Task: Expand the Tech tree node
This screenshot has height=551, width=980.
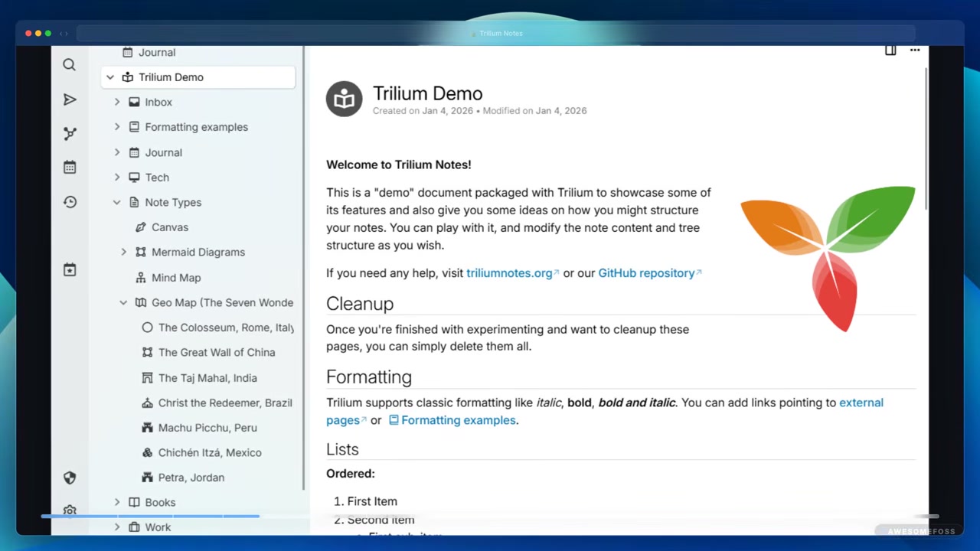Action: (x=117, y=178)
